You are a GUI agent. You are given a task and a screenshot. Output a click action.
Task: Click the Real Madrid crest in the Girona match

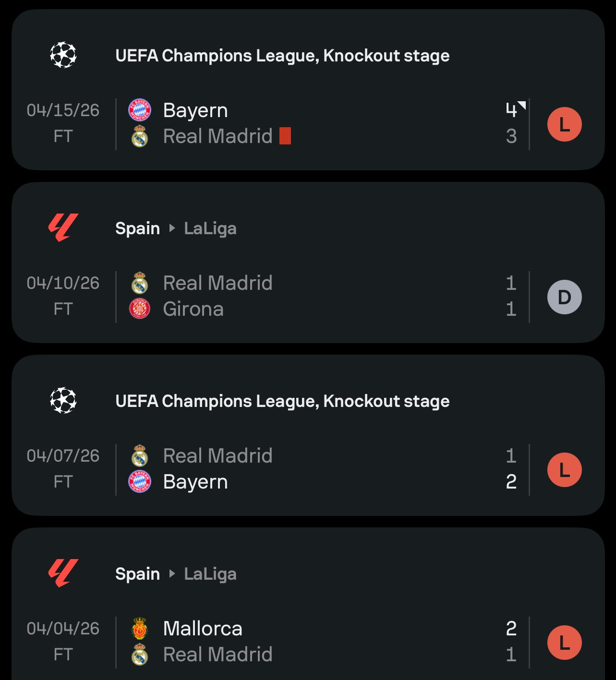coord(140,283)
